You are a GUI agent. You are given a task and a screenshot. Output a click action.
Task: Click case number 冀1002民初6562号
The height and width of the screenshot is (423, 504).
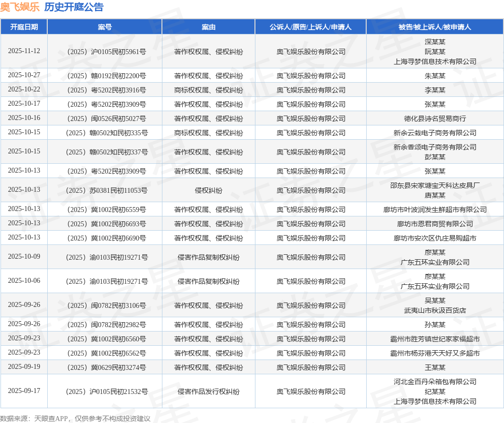pyautogui.click(x=106, y=353)
